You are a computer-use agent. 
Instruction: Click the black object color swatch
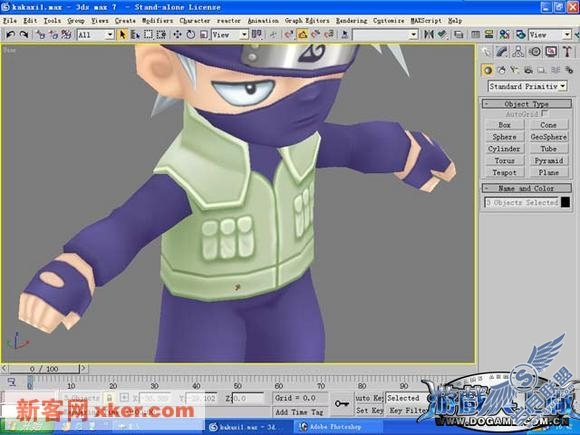565,202
